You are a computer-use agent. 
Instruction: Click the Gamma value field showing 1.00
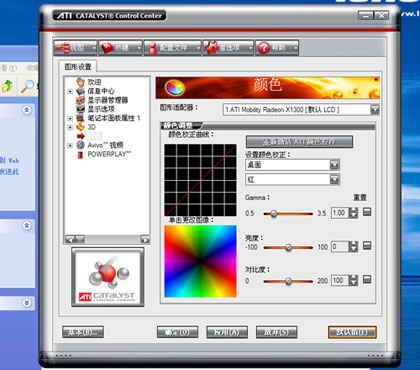(x=339, y=213)
